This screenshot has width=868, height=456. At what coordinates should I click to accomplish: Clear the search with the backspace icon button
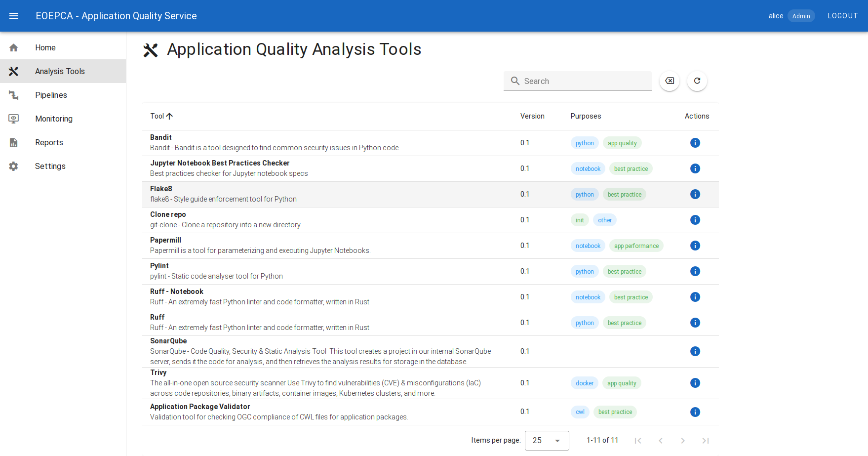pyautogui.click(x=670, y=81)
